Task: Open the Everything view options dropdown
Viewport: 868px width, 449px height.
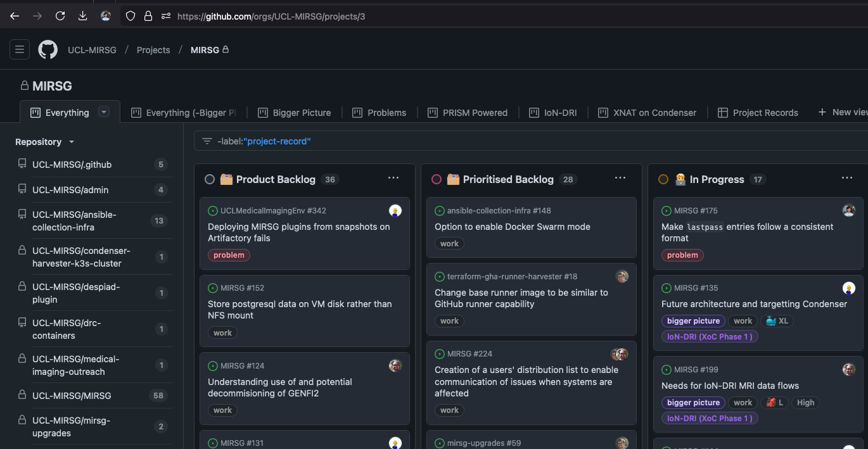Action: (105, 112)
